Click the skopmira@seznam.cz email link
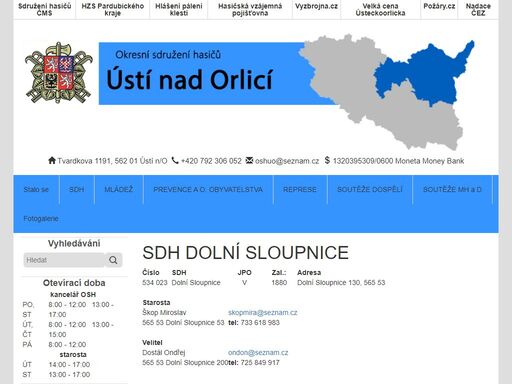 (263, 313)
